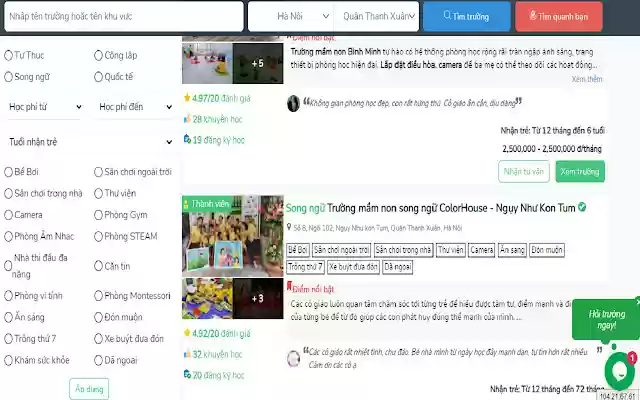Click the Dã ngoại tag on ColorHouse
Image resolution: width=640 pixels, height=400 pixels.
tap(398, 267)
